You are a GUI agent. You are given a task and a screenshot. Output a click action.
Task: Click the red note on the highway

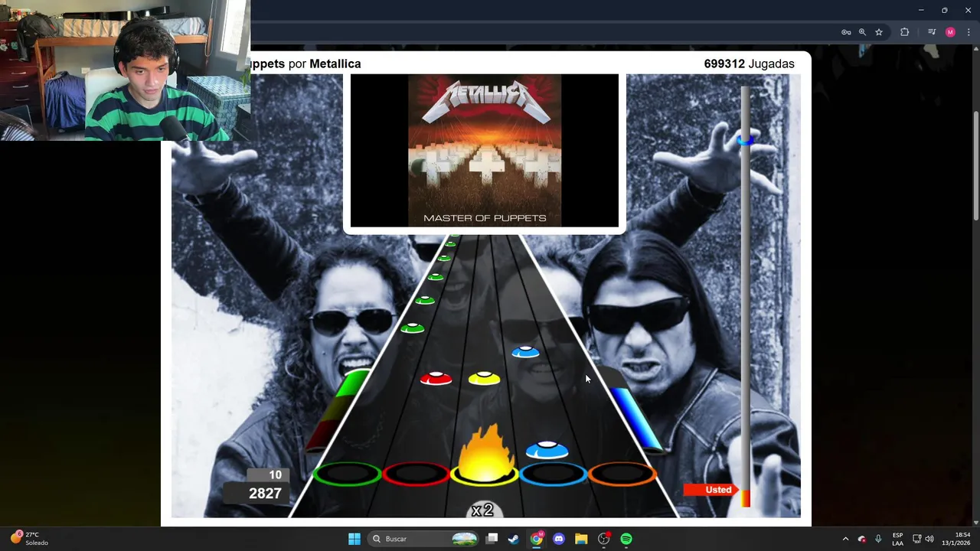(436, 377)
